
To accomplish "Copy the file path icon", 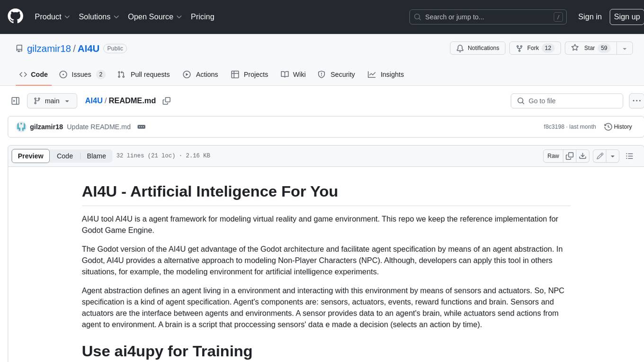I will point(167,100).
